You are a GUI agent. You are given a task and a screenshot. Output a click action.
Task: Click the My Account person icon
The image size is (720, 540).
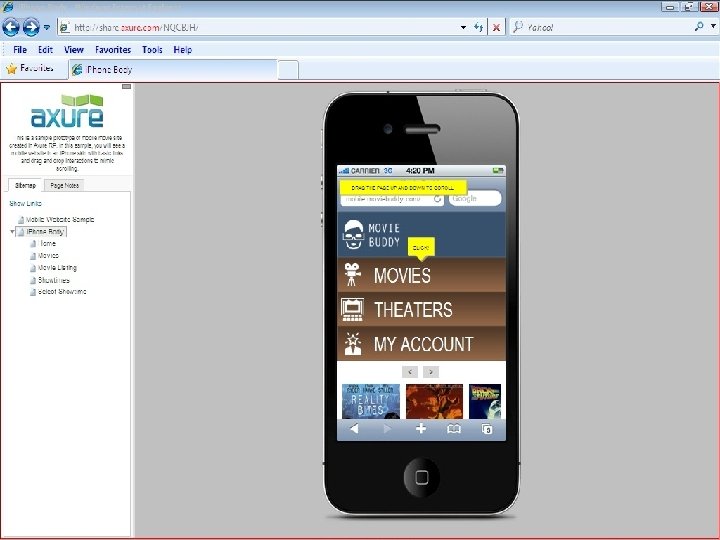coord(353,344)
